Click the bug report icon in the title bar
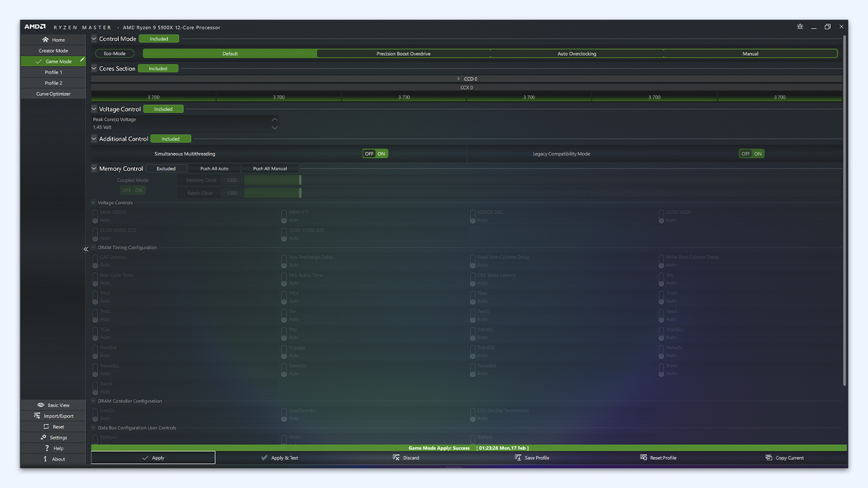This screenshot has width=868, height=488. 799,27
